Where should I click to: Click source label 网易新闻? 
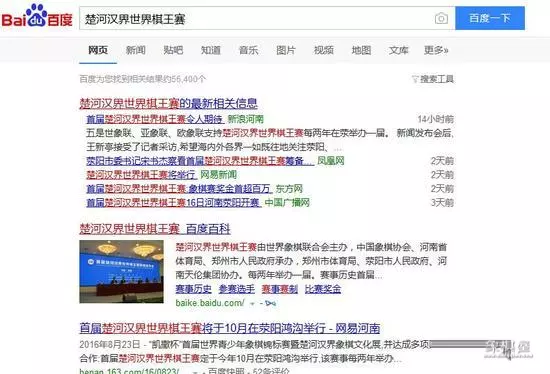coord(218,175)
